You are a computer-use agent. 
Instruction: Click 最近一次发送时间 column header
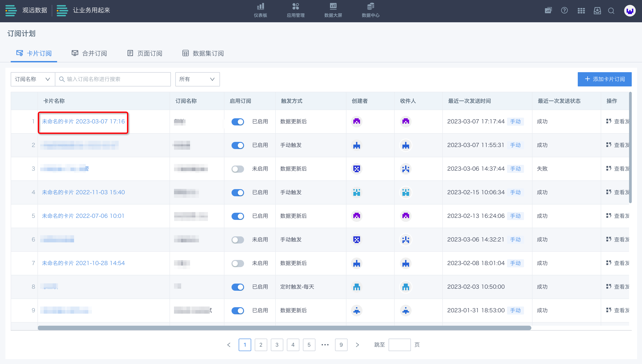469,101
